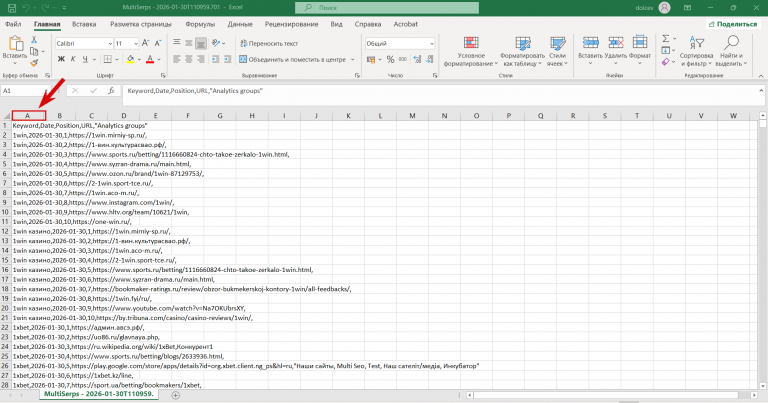768x403 pixels.
Task: Decrease the font size with the small A
Action: (158, 44)
